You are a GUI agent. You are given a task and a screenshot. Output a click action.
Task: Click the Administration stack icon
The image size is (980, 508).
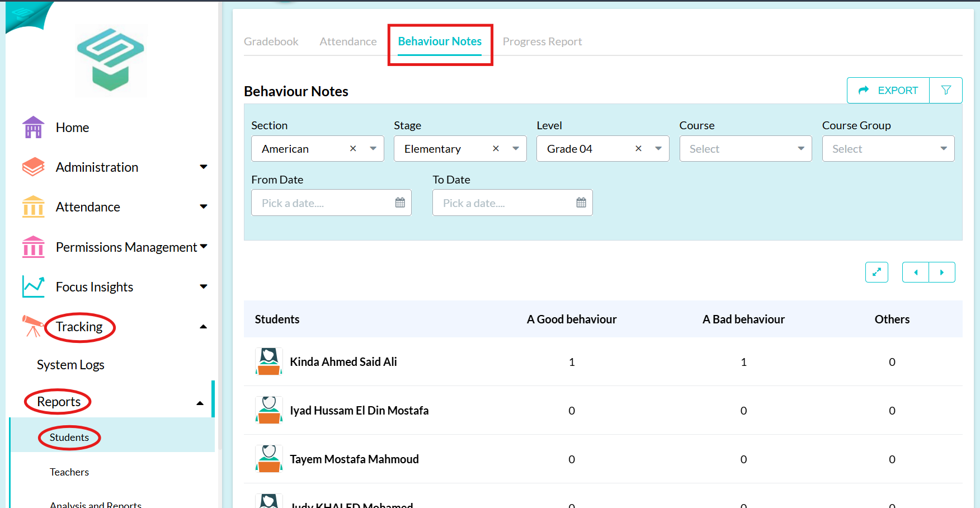pyautogui.click(x=34, y=167)
